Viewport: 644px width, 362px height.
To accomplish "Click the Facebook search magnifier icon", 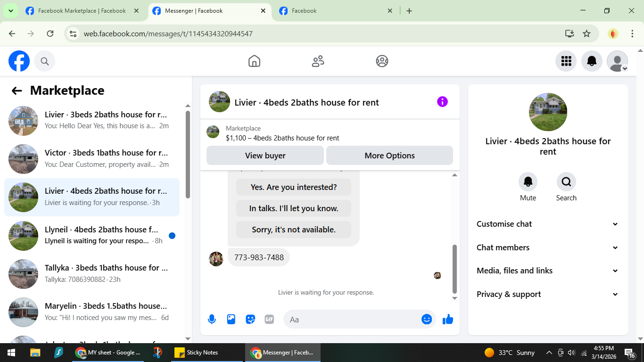I will coord(45,61).
